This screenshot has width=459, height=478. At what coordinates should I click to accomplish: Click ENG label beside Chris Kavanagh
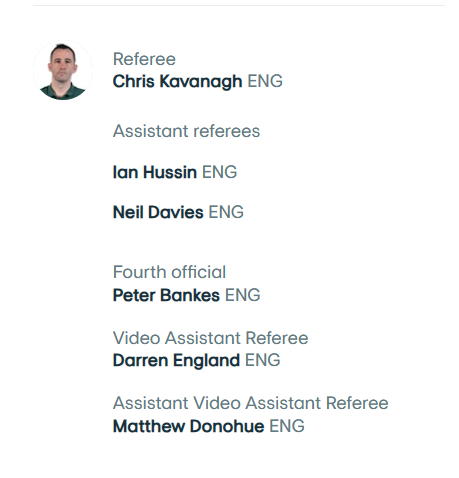pyautogui.click(x=265, y=81)
